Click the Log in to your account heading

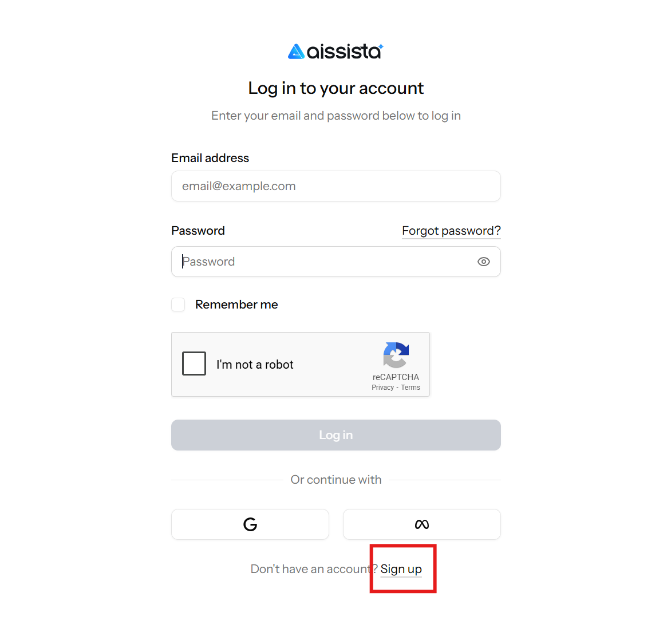pyautogui.click(x=336, y=88)
